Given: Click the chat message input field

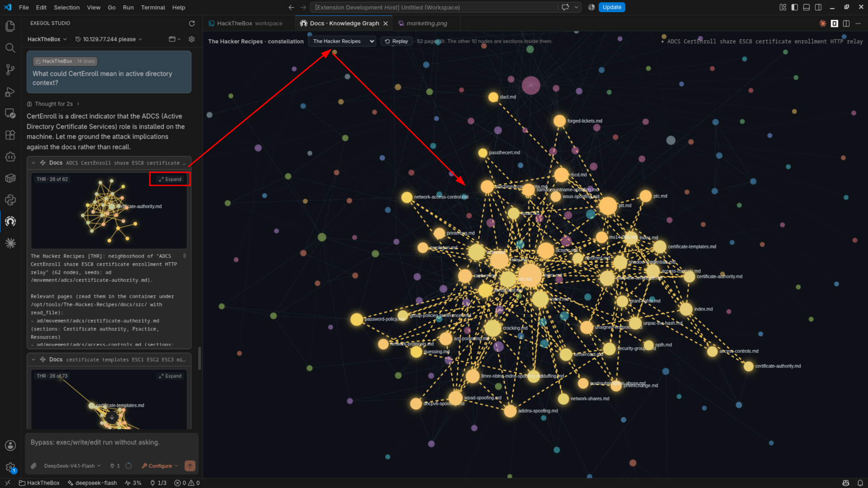Looking at the screenshot, I should pyautogui.click(x=111, y=442).
